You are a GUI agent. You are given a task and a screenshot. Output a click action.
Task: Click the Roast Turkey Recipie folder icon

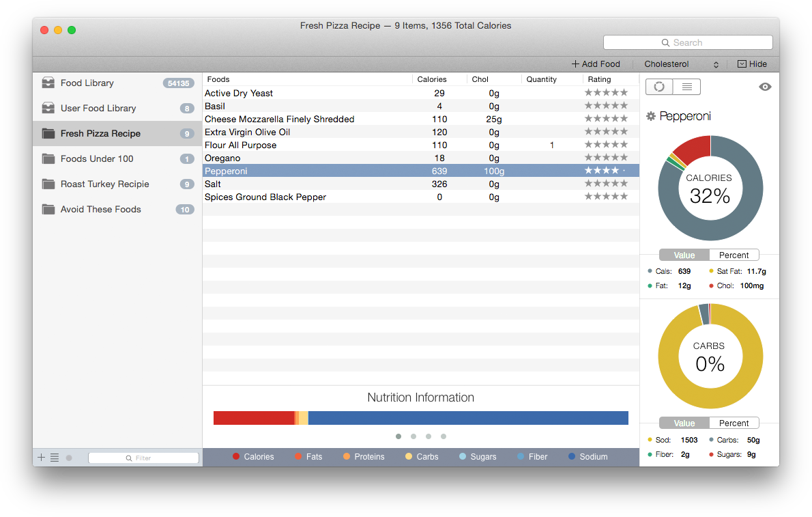(x=47, y=184)
